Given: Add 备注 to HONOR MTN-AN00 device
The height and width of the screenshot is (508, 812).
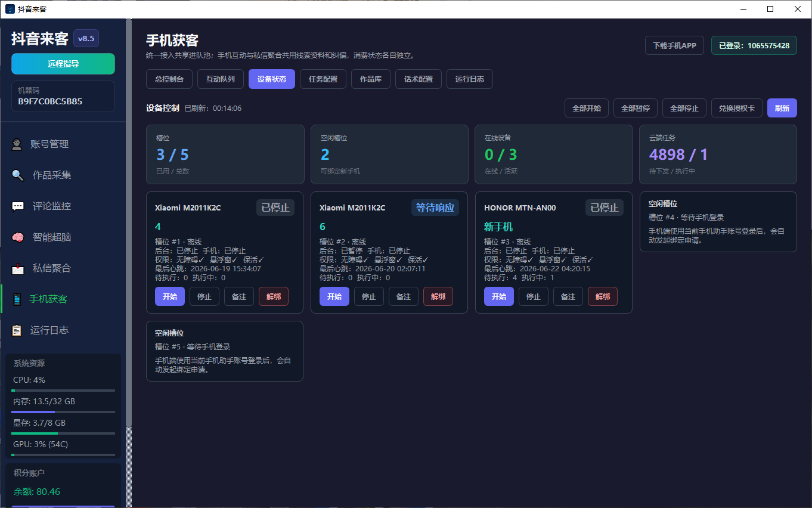Looking at the screenshot, I should coord(568,296).
